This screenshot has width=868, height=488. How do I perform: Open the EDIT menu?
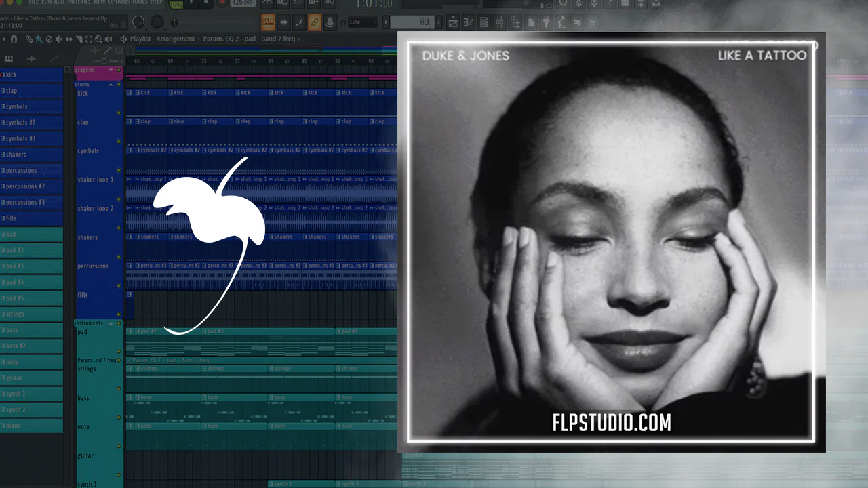coord(47,3)
